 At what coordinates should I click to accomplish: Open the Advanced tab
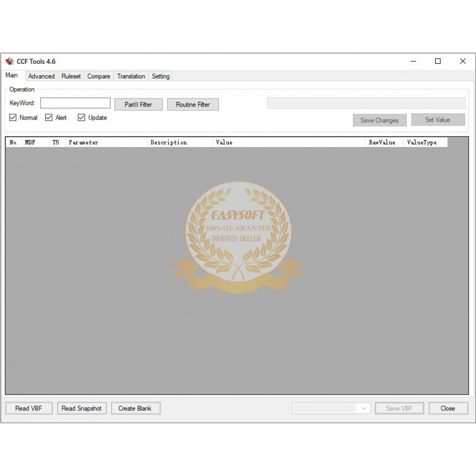coord(41,76)
